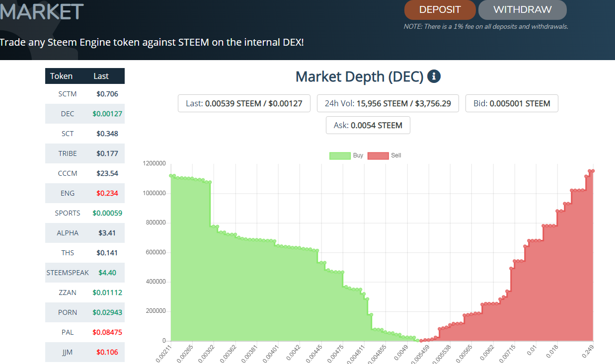Click the Ask price box

[368, 125]
